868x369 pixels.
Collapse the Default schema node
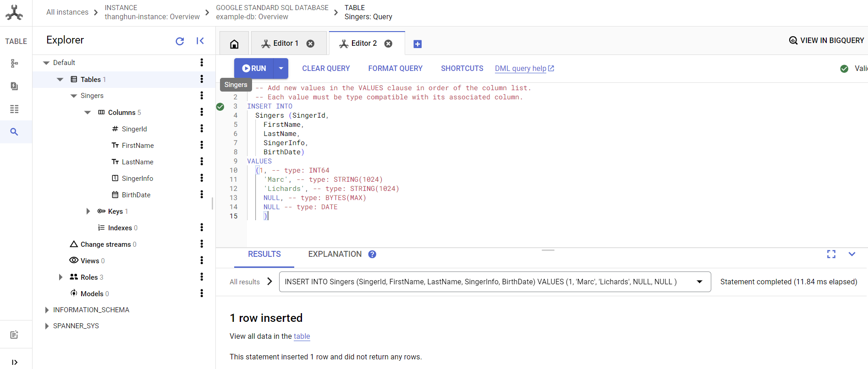click(x=46, y=63)
